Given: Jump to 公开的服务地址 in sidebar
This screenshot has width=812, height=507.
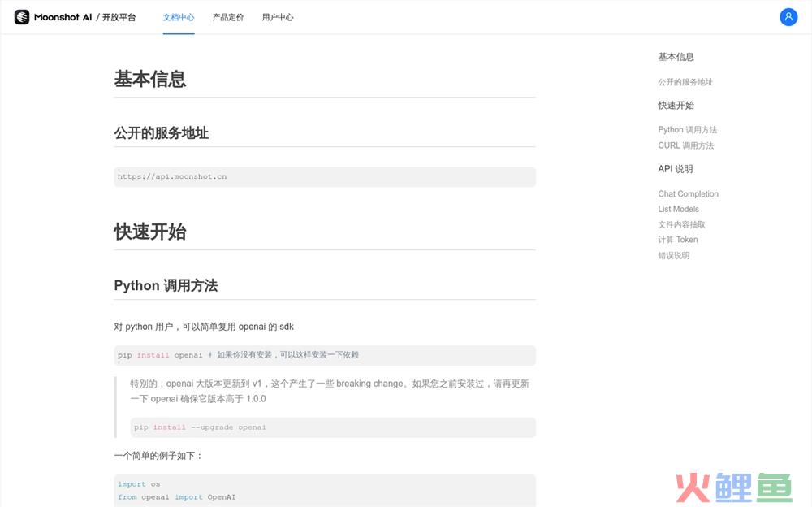Looking at the screenshot, I should (x=685, y=82).
